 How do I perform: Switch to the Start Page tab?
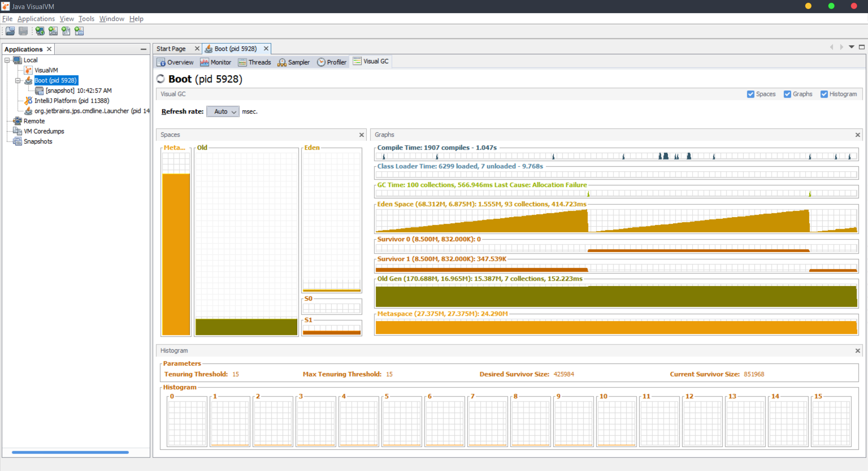171,49
